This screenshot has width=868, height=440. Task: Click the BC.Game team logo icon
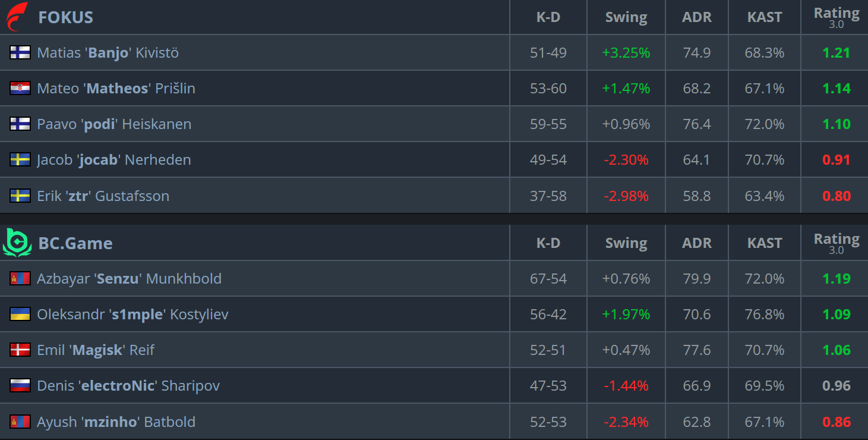coord(17,243)
